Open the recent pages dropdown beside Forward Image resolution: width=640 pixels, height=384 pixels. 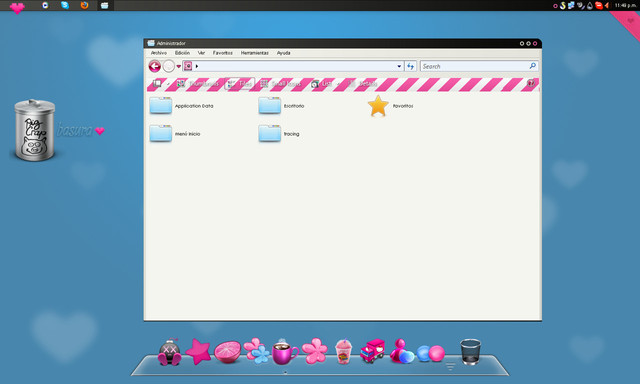[x=178, y=67]
